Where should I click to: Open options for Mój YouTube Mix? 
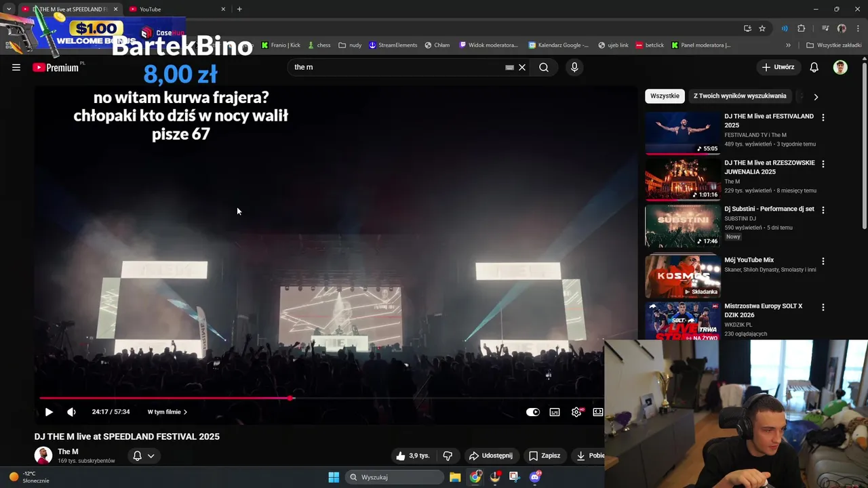[823, 261]
